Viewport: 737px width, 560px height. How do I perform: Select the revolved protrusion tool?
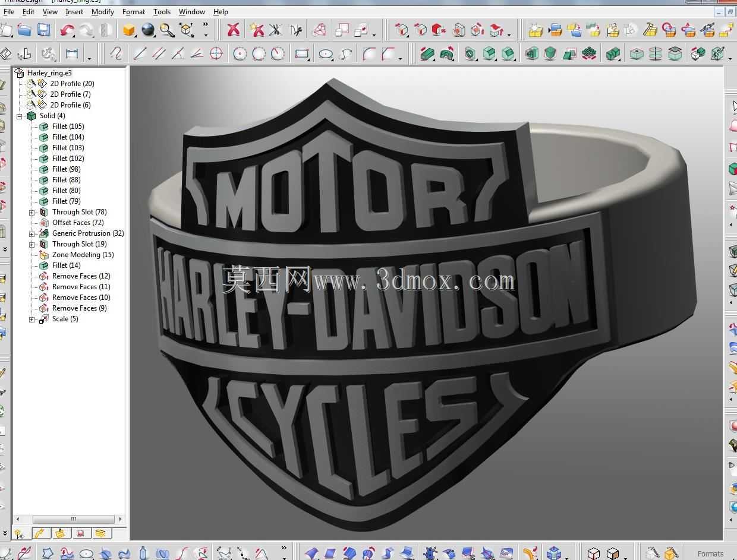point(446,54)
